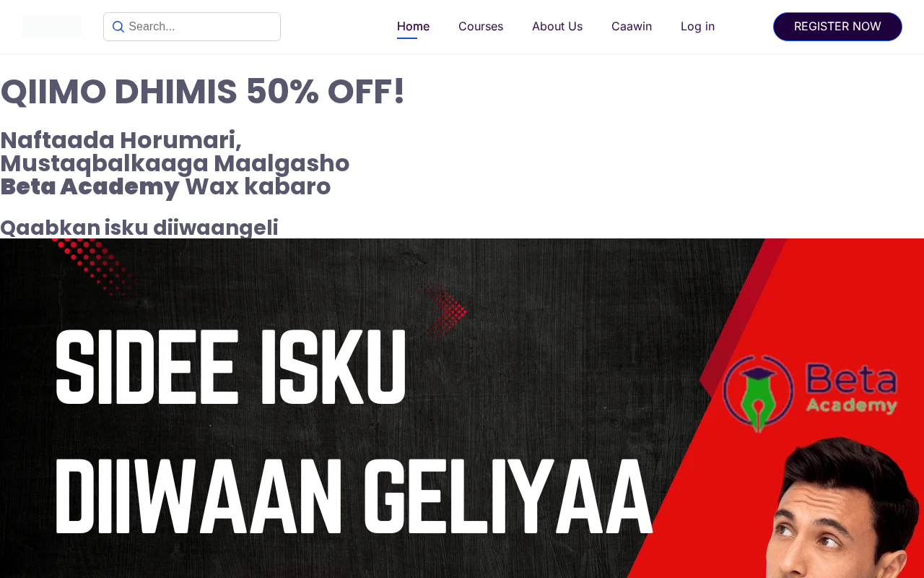924x578 pixels.
Task: Click the Mustaqbalkaaga Maalgasho text
Action: [x=175, y=163]
